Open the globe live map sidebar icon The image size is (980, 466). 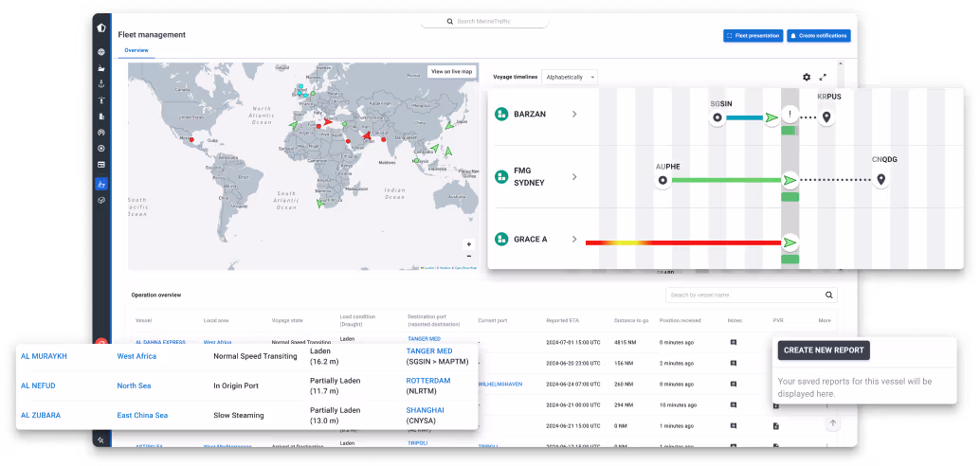101,52
